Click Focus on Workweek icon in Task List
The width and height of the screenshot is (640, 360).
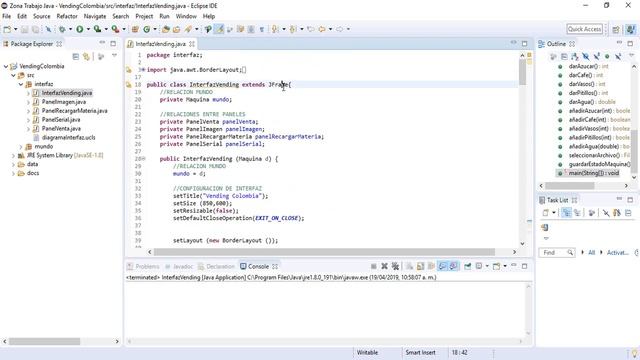[x=592, y=213]
